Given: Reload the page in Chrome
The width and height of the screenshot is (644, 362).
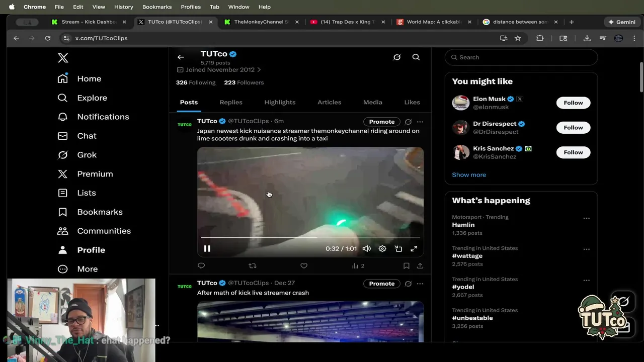Looking at the screenshot, I should click(x=48, y=38).
